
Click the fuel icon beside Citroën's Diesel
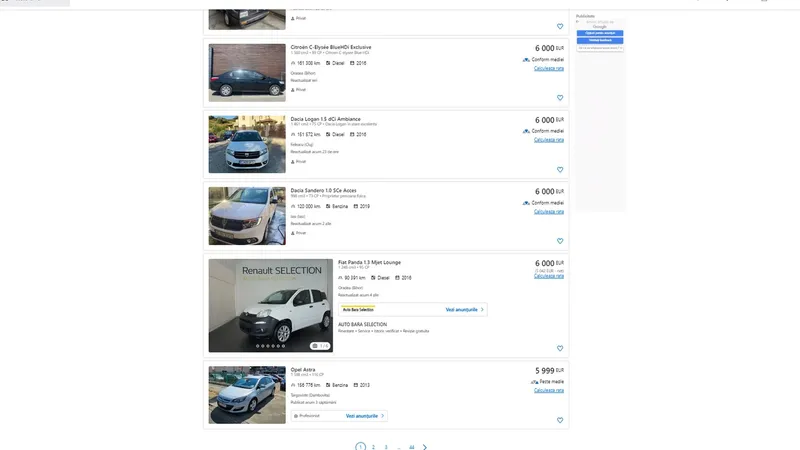click(x=328, y=63)
